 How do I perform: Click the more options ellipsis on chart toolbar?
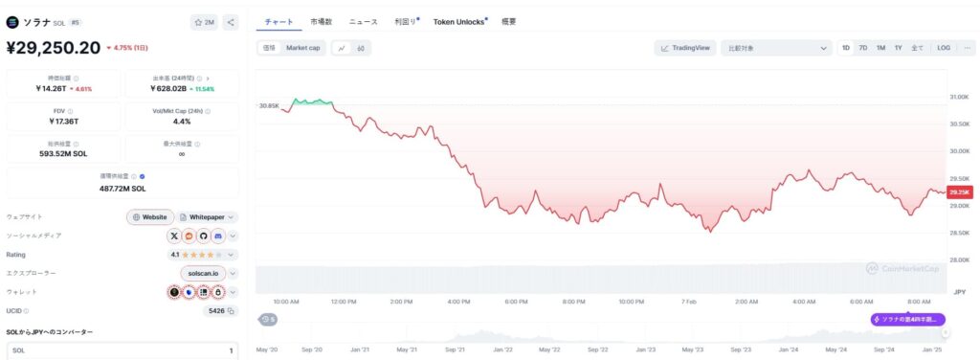968,48
